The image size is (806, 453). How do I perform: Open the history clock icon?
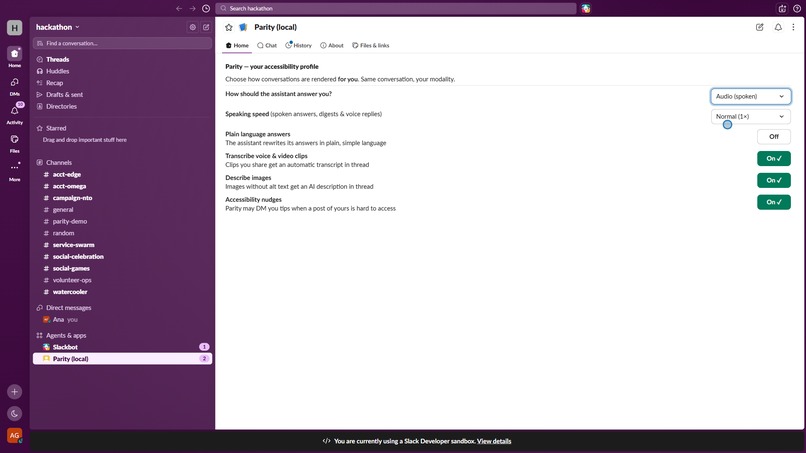(x=206, y=8)
